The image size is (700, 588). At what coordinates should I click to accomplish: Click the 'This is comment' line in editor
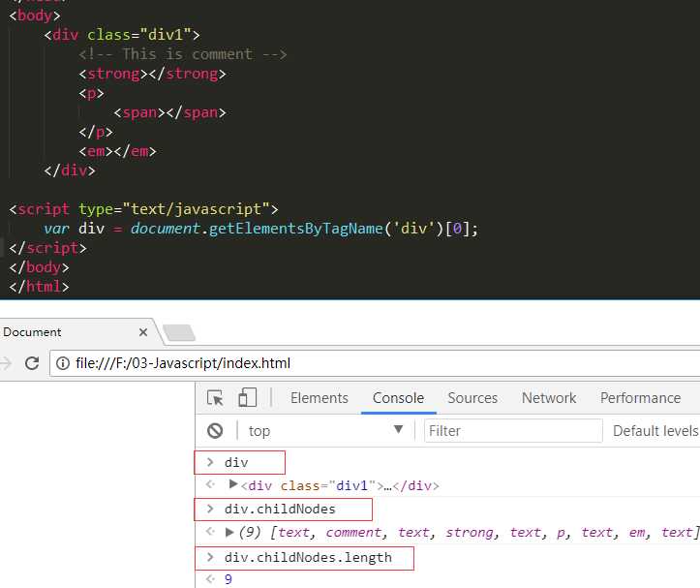183,54
